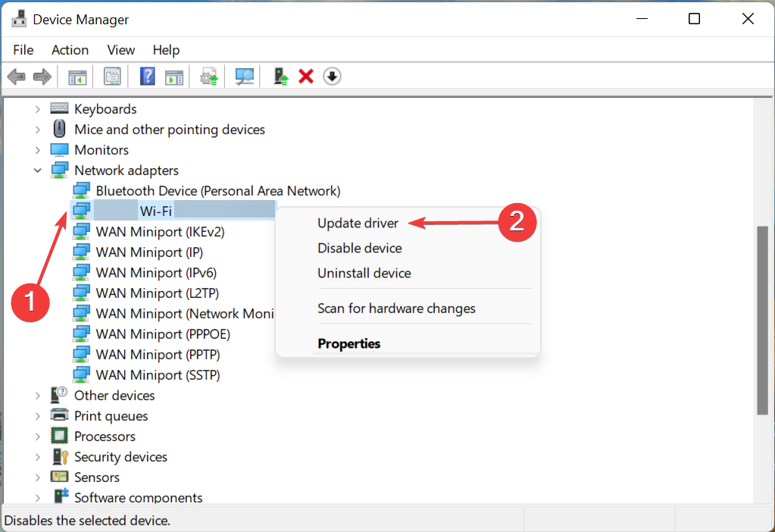775x532 pixels.
Task: Click the Update device driver toolbar icon
Action: pos(209,77)
